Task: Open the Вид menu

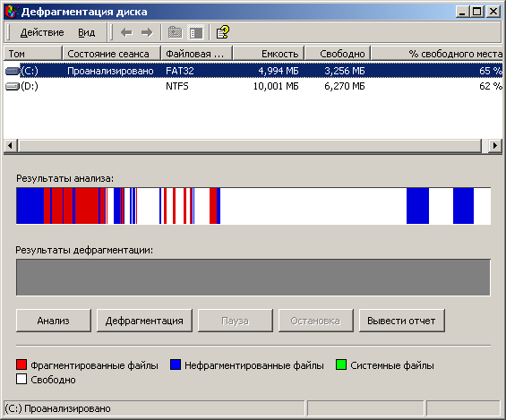Action: [87, 32]
